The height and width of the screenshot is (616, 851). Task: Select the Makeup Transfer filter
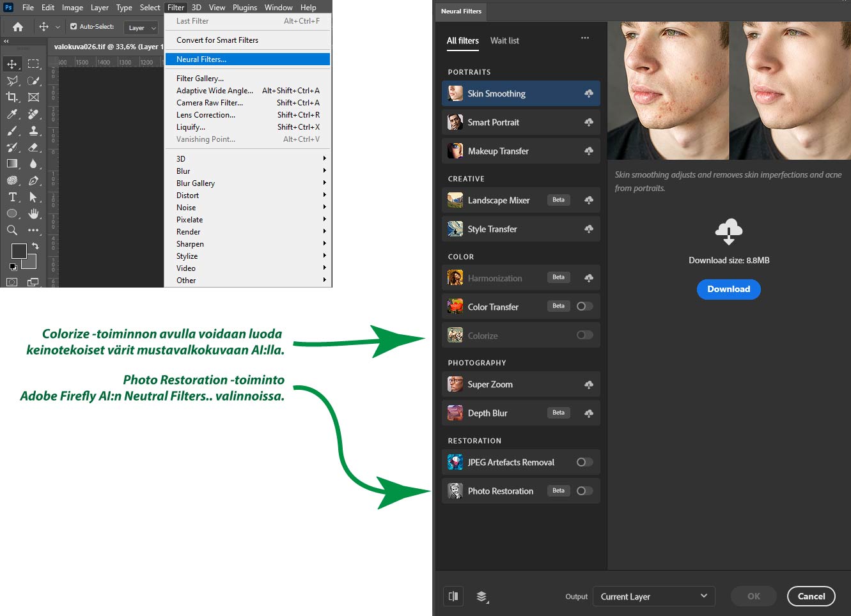[x=521, y=151]
